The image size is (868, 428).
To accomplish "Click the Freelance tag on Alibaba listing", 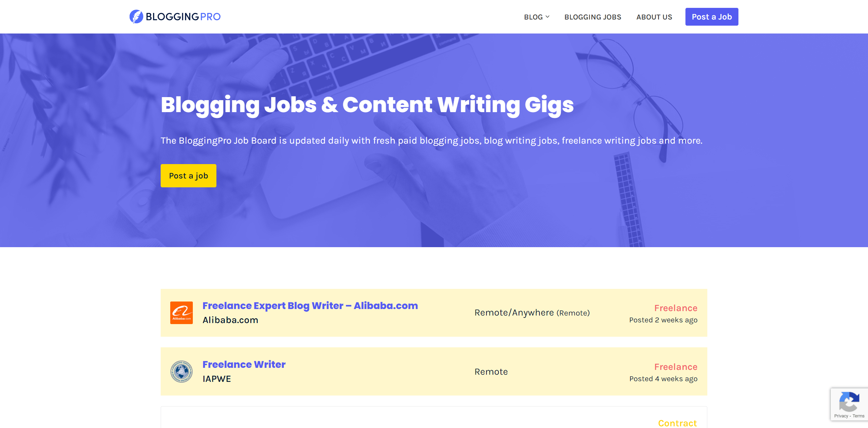I will point(676,308).
